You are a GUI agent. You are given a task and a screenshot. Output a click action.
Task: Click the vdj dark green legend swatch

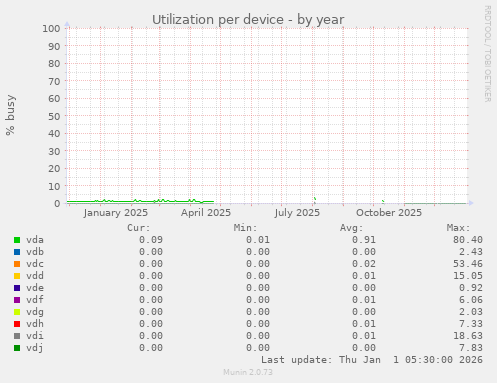point(17,348)
